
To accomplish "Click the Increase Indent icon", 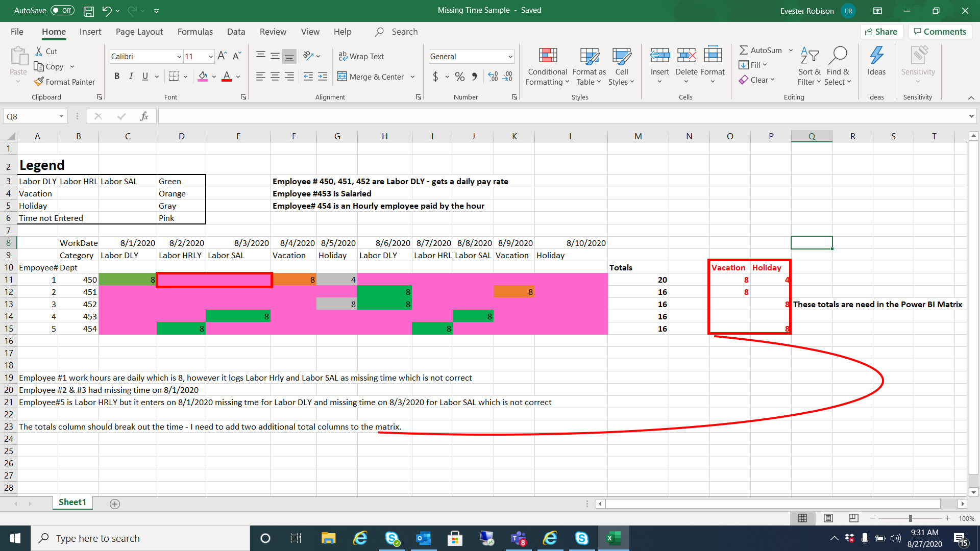I will click(x=323, y=77).
